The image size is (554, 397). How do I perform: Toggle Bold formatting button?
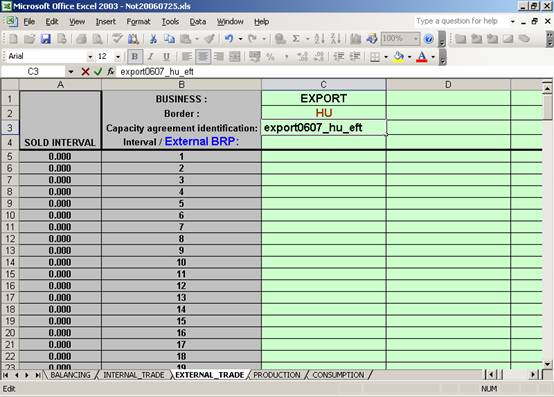coord(135,57)
